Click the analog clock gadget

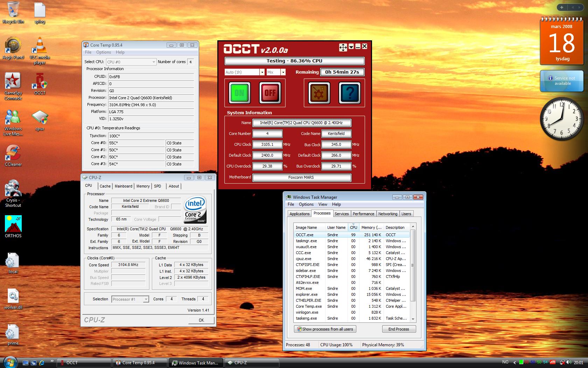(562, 118)
